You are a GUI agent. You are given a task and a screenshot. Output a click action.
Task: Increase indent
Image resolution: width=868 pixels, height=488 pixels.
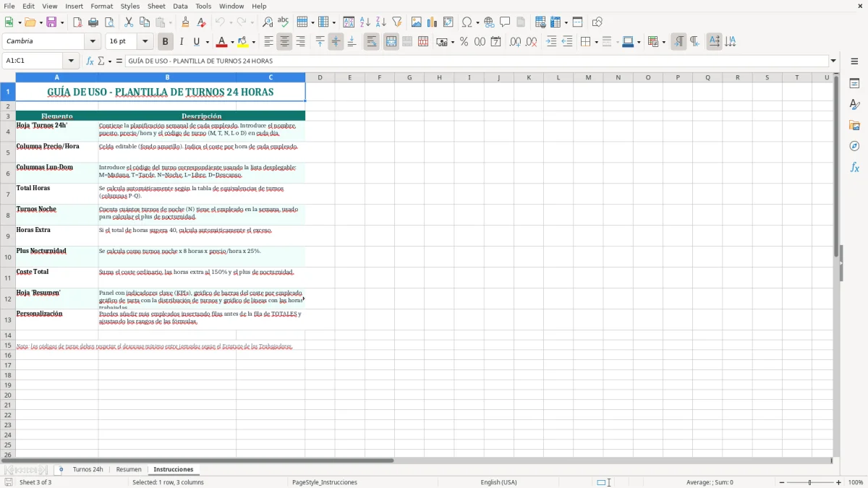coord(551,42)
